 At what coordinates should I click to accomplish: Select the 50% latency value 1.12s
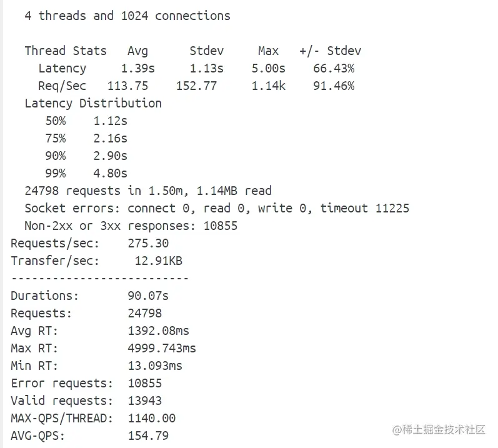(x=110, y=121)
